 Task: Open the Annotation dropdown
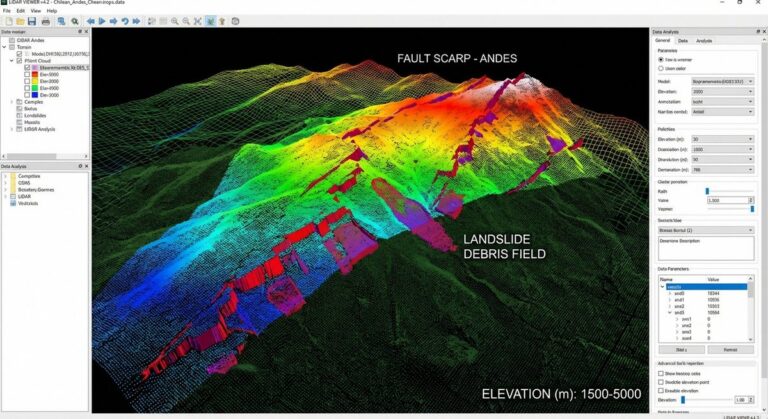[722, 102]
